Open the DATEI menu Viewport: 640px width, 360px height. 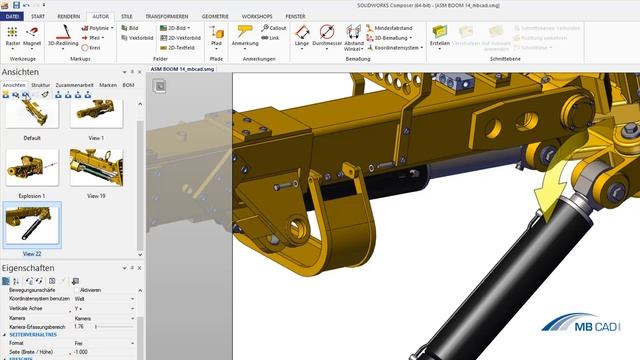12,16
